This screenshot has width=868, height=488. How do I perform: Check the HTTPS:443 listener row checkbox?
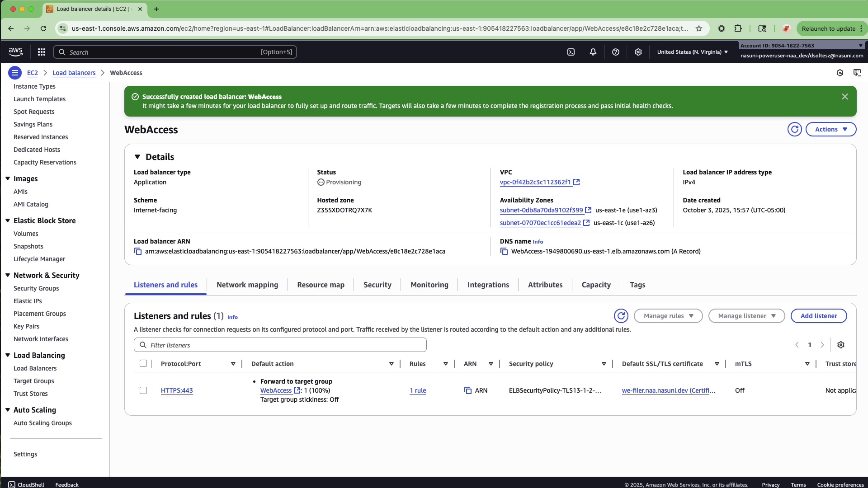[143, 390]
